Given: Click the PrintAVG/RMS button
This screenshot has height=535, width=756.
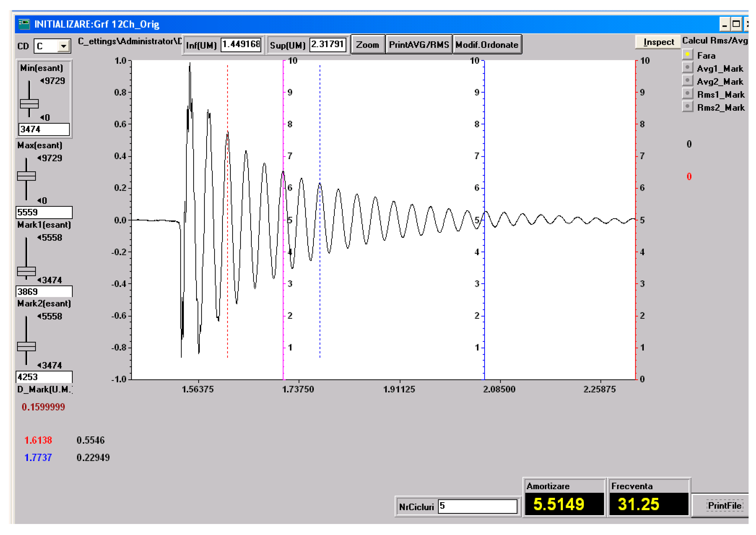Looking at the screenshot, I should (x=419, y=45).
